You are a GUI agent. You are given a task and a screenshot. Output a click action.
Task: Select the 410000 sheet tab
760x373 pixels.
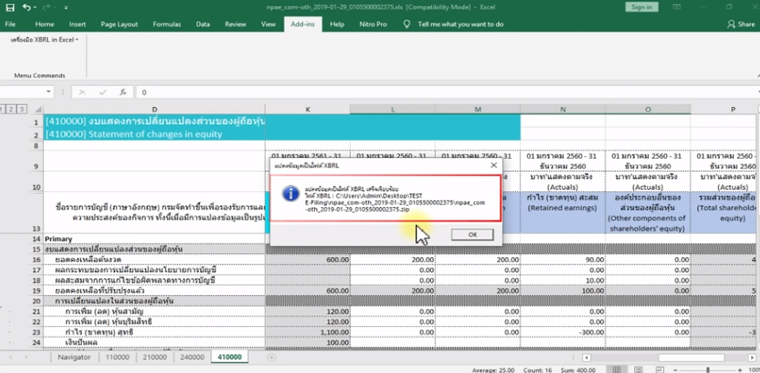[x=230, y=357]
